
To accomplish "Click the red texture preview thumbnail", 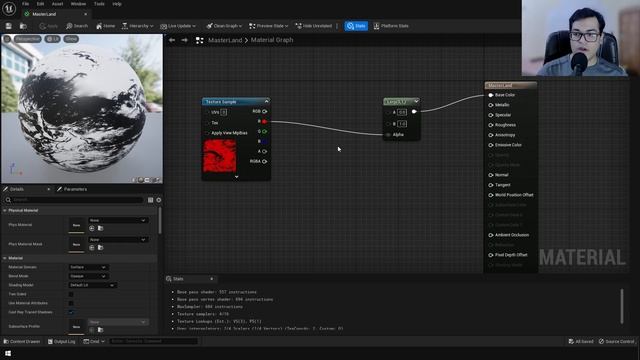I will tap(220, 156).
